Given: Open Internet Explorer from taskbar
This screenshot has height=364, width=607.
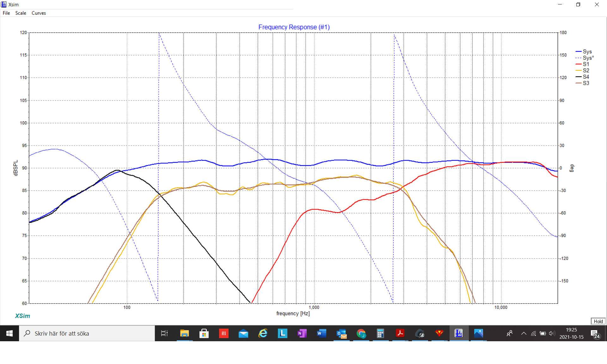Looking at the screenshot, I should 263,333.
